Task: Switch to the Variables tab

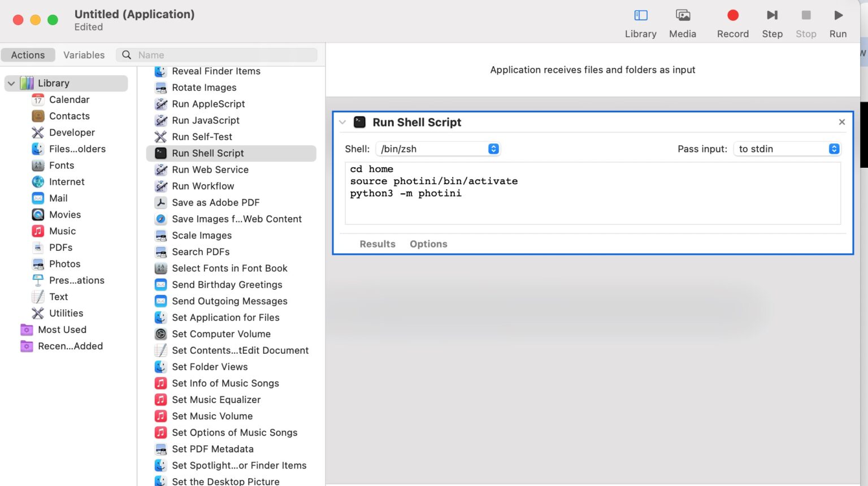Action: point(84,55)
